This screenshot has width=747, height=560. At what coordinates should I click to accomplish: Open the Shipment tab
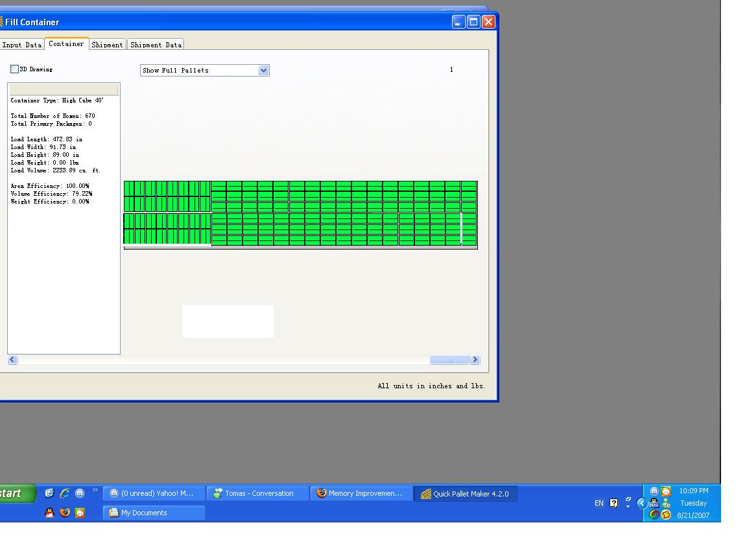click(x=107, y=45)
